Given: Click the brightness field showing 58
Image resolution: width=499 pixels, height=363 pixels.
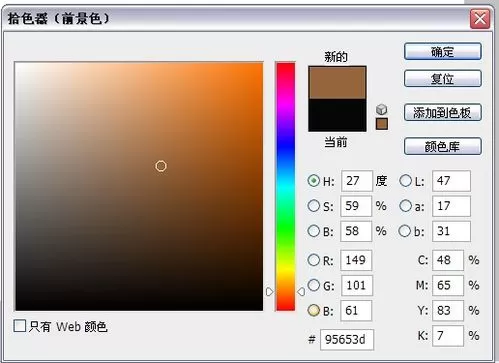Looking at the screenshot, I should (356, 231).
